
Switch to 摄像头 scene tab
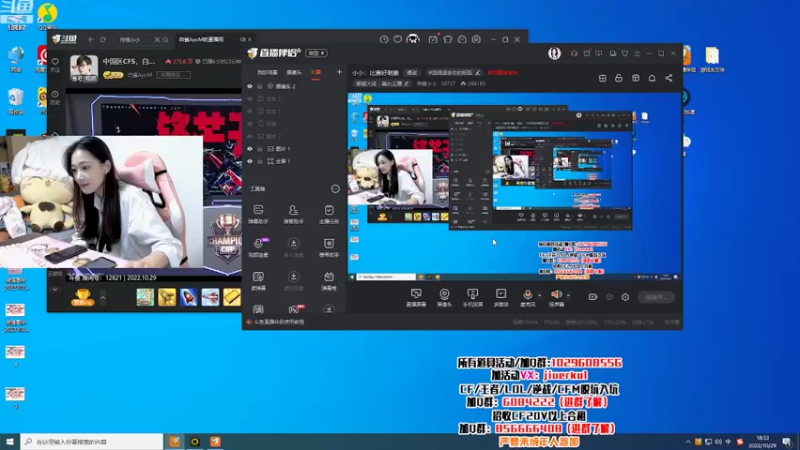coord(294,72)
